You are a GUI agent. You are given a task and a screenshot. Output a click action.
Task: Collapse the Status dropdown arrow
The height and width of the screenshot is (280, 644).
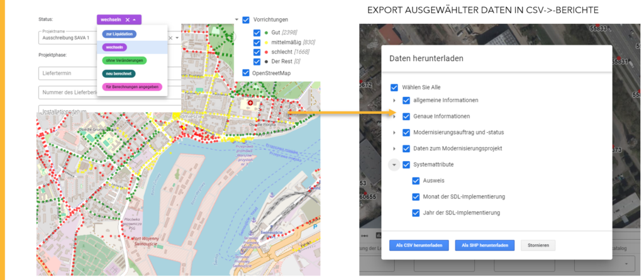pos(135,20)
